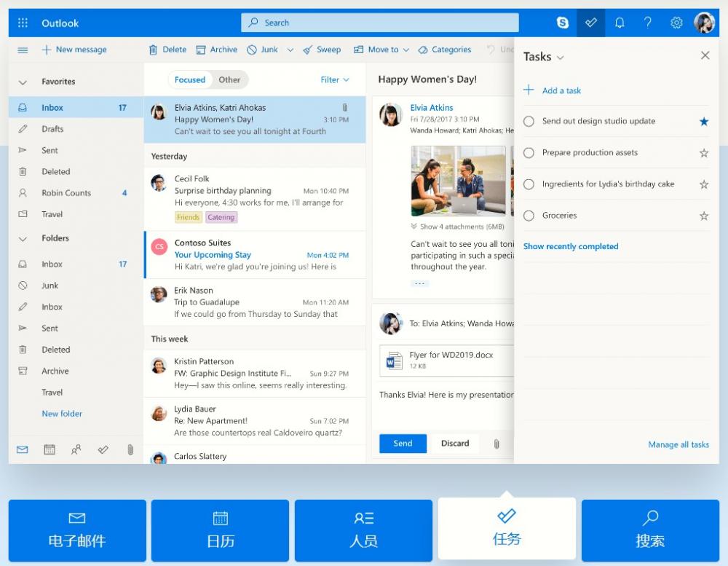The image size is (728, 566).
Task: Click the Send button
Action: tap(403, 444)
